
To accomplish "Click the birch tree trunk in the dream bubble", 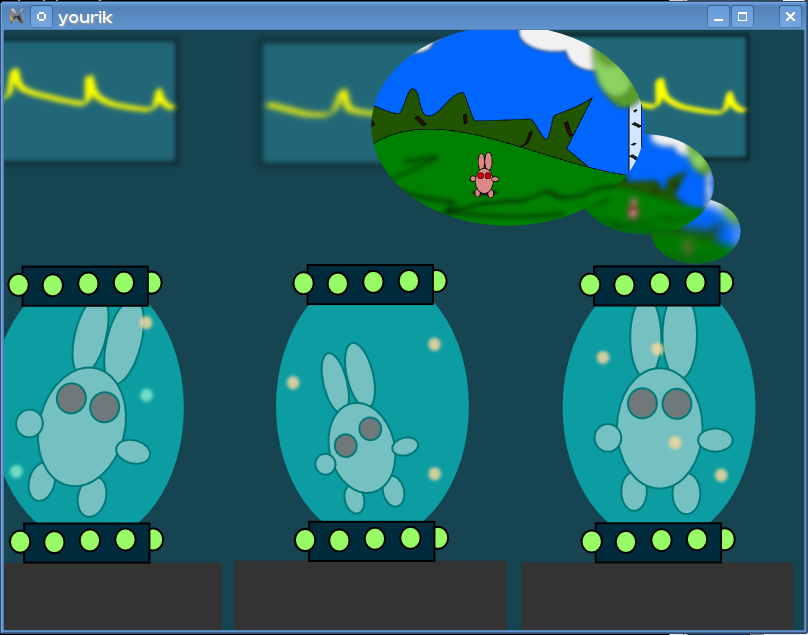I will pyautogui.click(x=634, y=135).
